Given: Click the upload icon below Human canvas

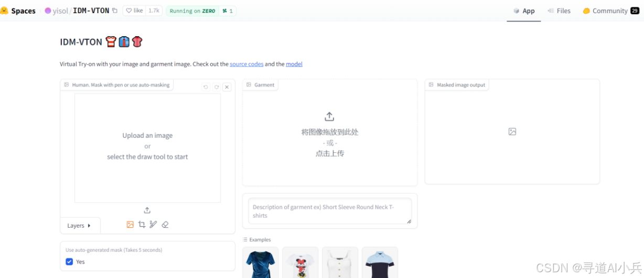Looking at the screenshot, I should click(x=147, y=210).
